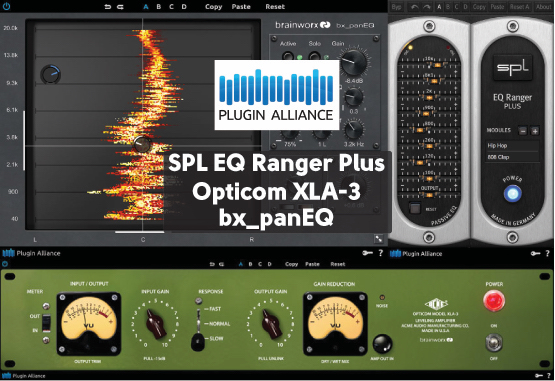Click the undo arrow in Opticom toolbar
555x381 pixels.
212,264
